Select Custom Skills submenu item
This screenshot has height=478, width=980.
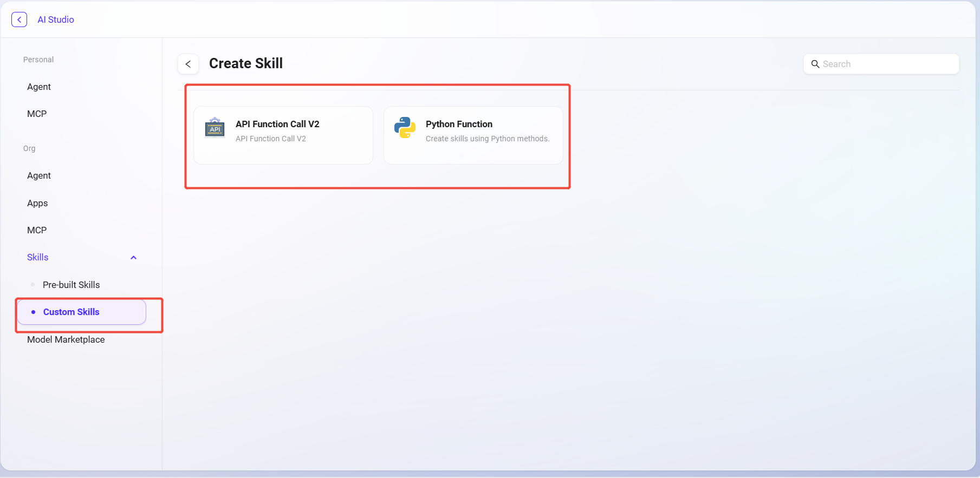(72, 312)
